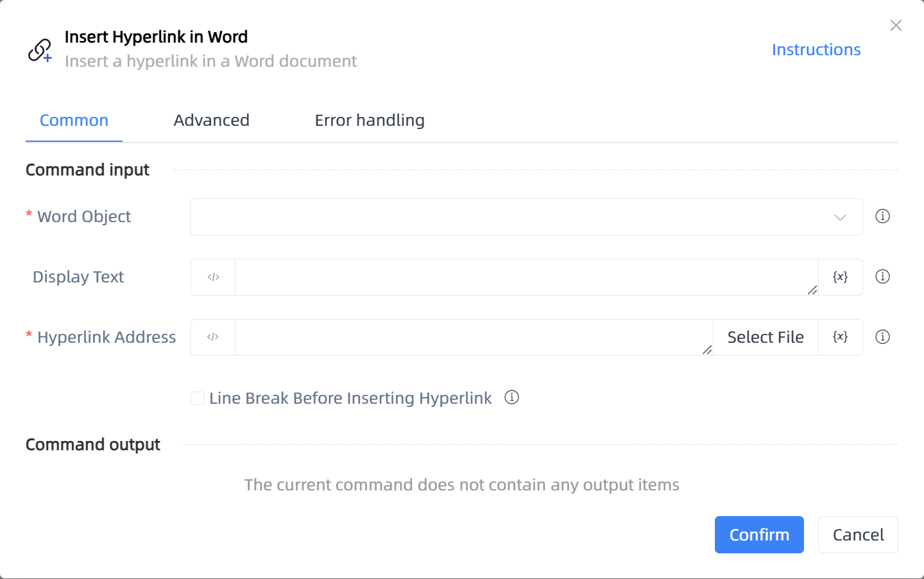Click the Select File button
Viewport: 924px width, 579px height.
tap(766, 337)
